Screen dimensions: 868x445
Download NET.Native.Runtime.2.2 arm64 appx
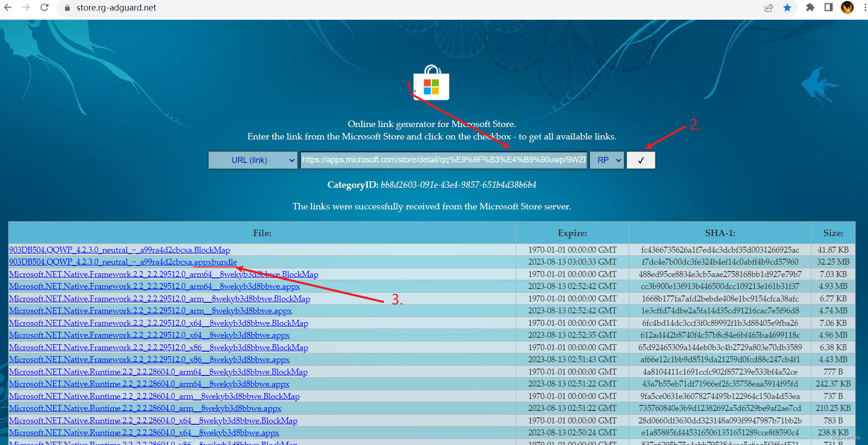point(149,384)
